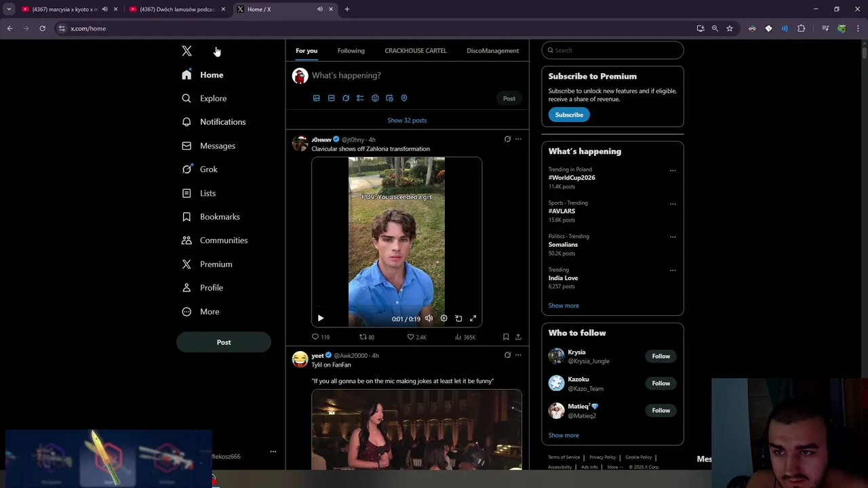Expand the video to fullscreen
This screenshot has height=488, width=868.
coord(473,319)
